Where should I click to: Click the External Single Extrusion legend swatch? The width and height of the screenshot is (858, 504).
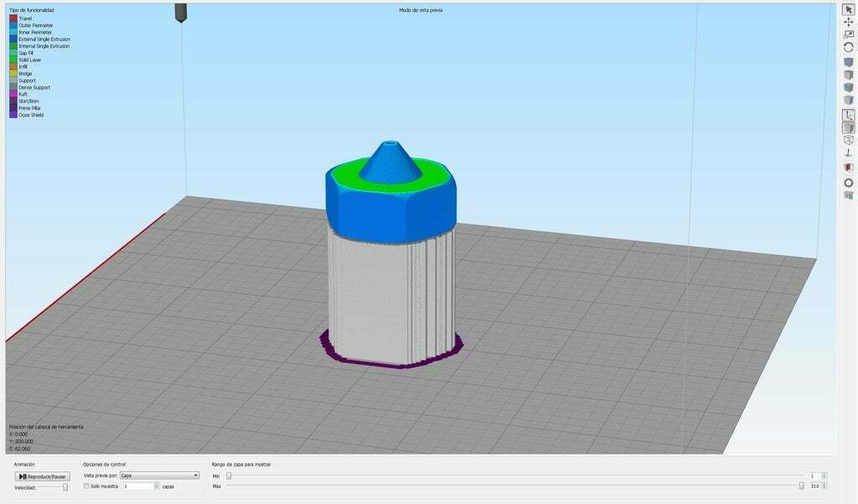pos(13,39)
